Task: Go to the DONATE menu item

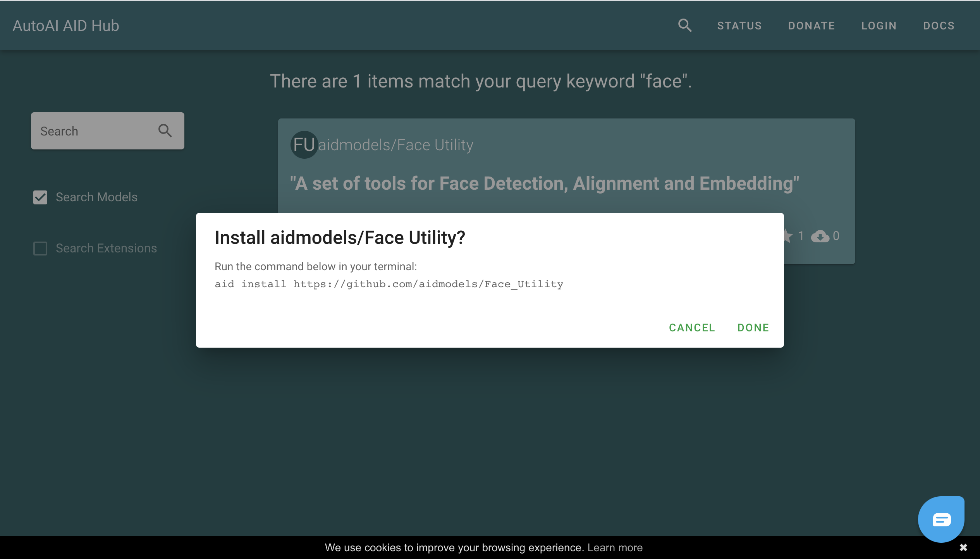Action: (812, 26)
